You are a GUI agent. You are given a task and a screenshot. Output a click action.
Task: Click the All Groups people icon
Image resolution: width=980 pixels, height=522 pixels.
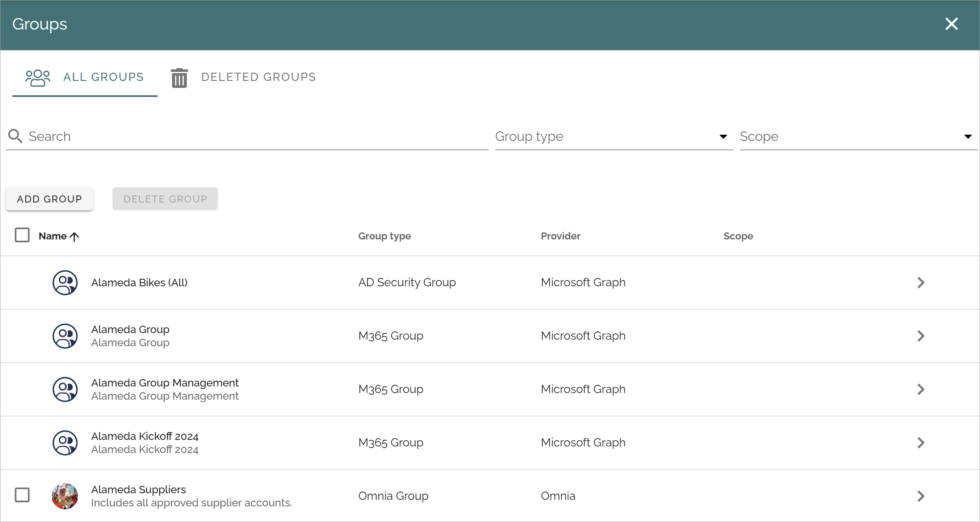point(37,78)
